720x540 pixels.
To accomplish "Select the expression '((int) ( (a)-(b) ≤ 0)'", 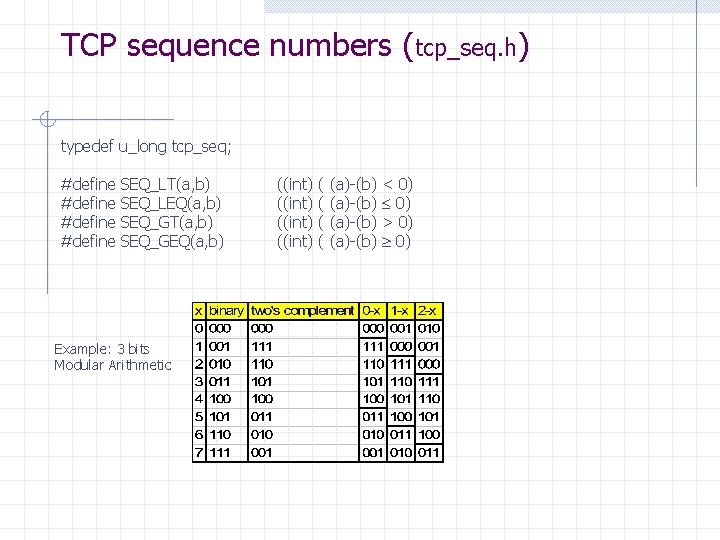I will tap(344, 203).
